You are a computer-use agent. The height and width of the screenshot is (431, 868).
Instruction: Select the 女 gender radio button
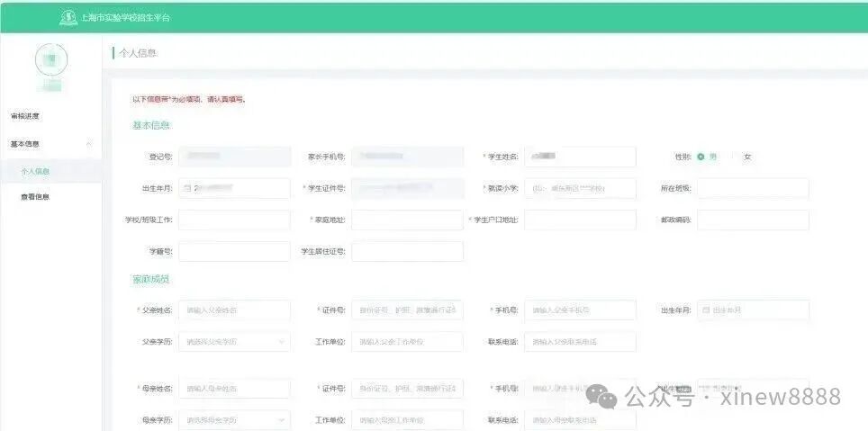[x=735, y=157]
